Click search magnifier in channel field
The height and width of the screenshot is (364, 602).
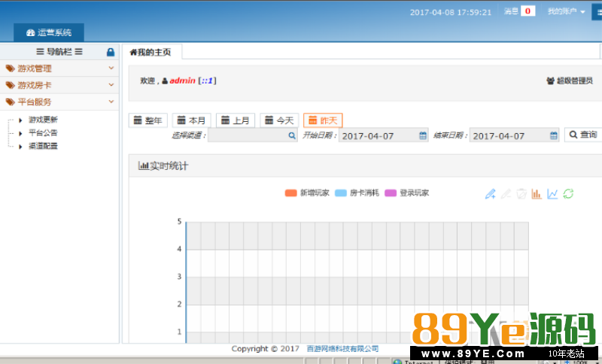(292, 135)
